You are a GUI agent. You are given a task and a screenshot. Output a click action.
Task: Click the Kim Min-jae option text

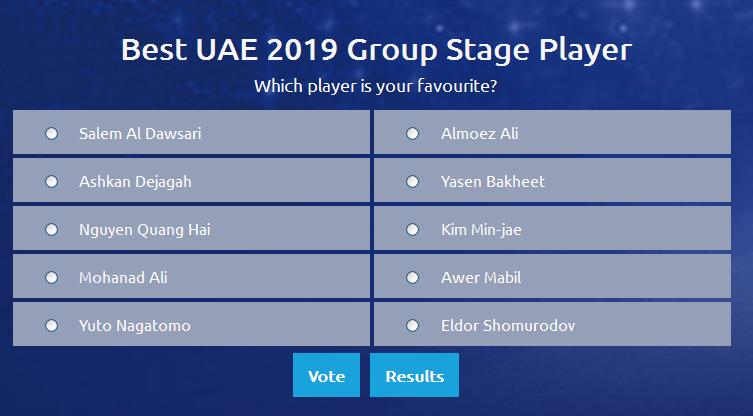pyautogui.click(x=481, y=230)
